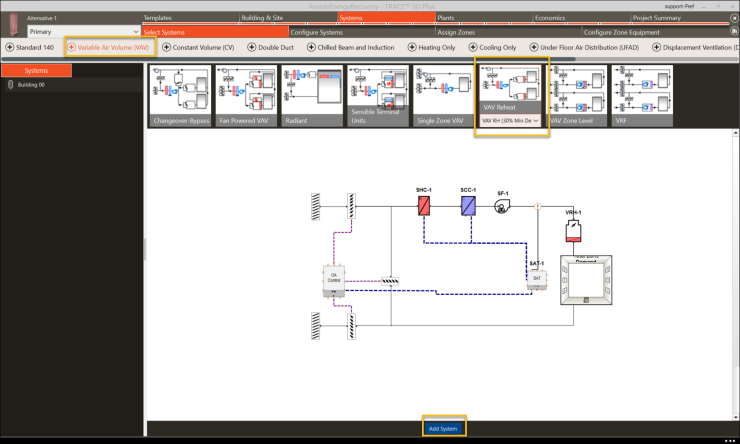
Task: Go to Select Systems step
Action: coord(215,32)
